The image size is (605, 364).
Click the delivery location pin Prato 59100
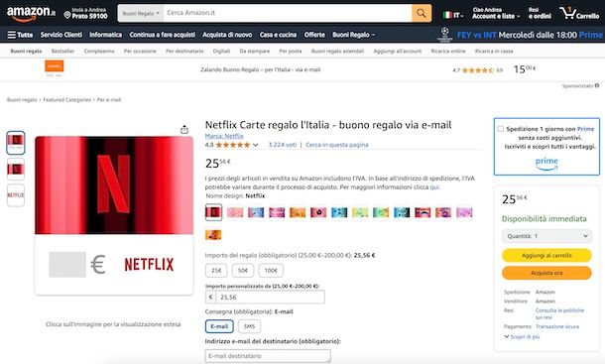[x=85, y=13]
